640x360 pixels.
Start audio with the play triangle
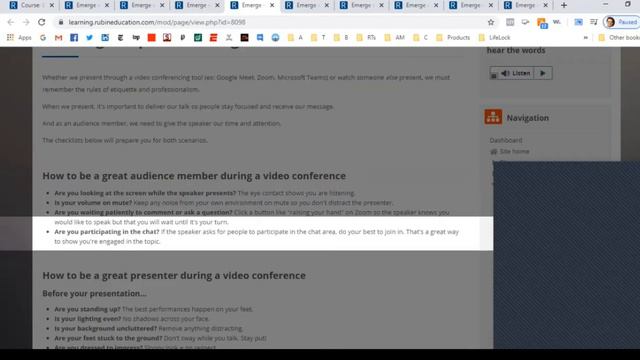click(x=543, y=73)
